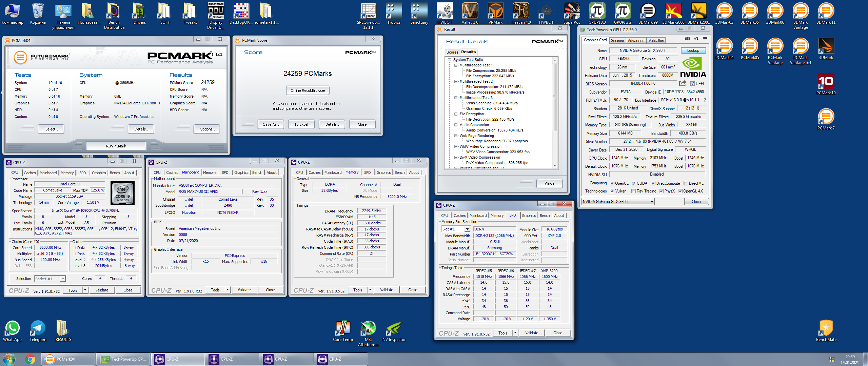Image resolution: width=868 pixels, height=366 pixels.
Task: Open the GPU-Z hamburger menu icon
Action: 705,39
